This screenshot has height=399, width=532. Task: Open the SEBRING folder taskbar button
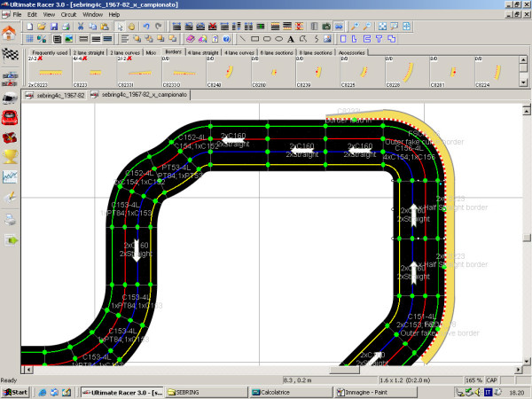[204, 391]
